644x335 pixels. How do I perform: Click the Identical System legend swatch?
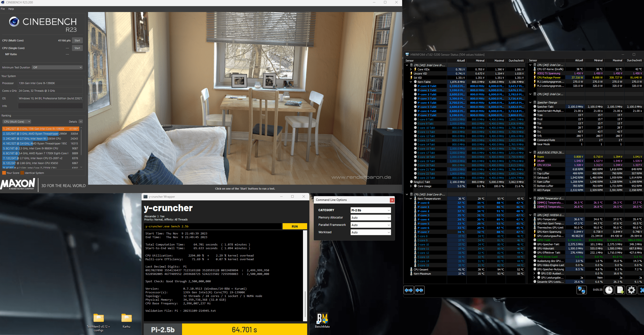pos(22,173)
